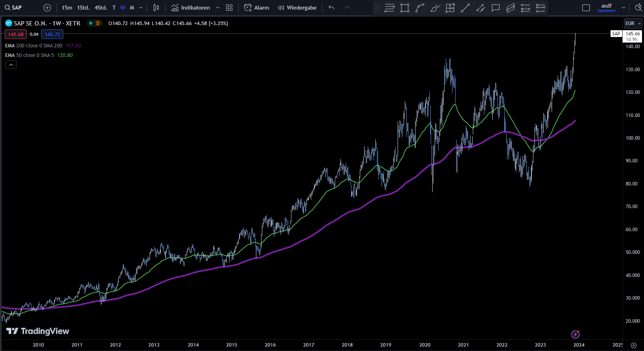Open the indicator templates grid icon
Viewport: 644px width, 351px height.
coord(229,8)
